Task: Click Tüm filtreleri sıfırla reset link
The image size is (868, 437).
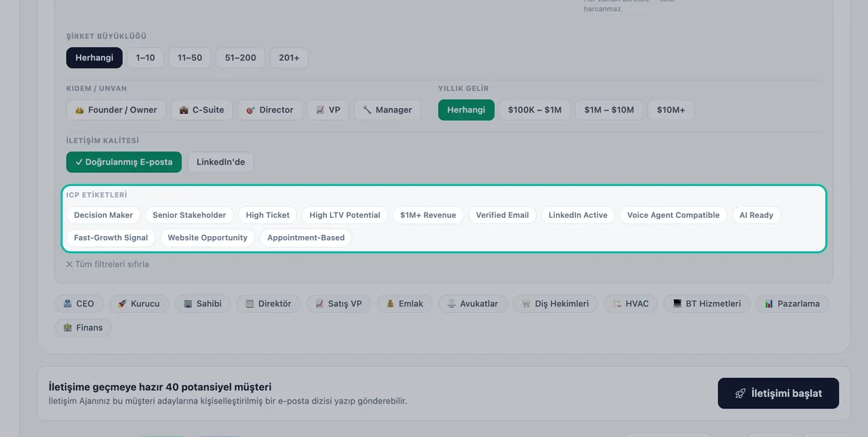Action: pyautogui.click(x=107, y=264)
